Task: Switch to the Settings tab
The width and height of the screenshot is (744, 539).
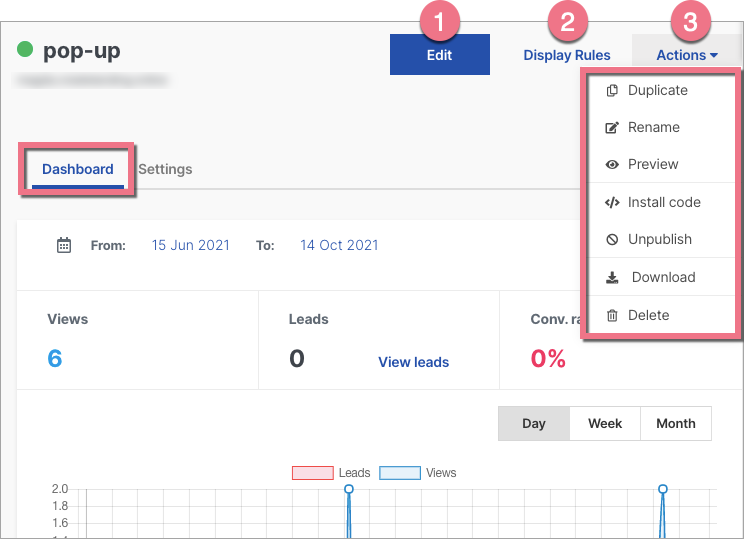Action: coord(165,169)
